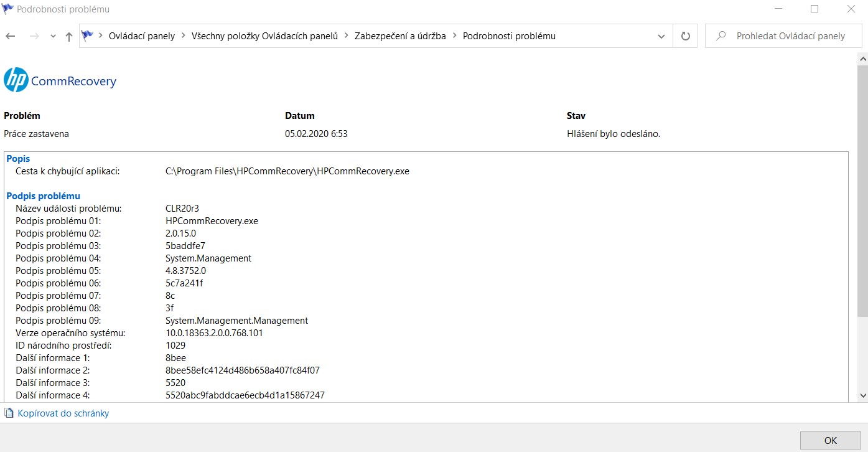This screenshot has width=868, height=452.
Task: Click the Podpis problému 05 label
Action: coord(58,271)
